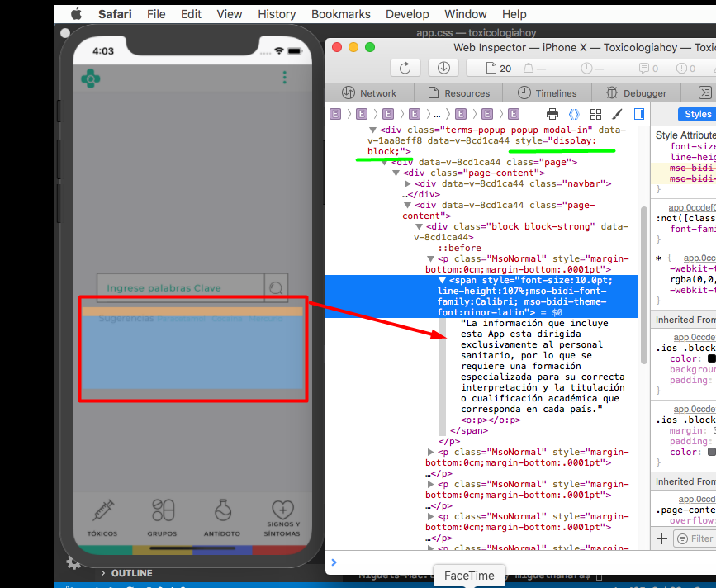
Task: Click the Mercurio suggestion link
Action: point(266,319)
